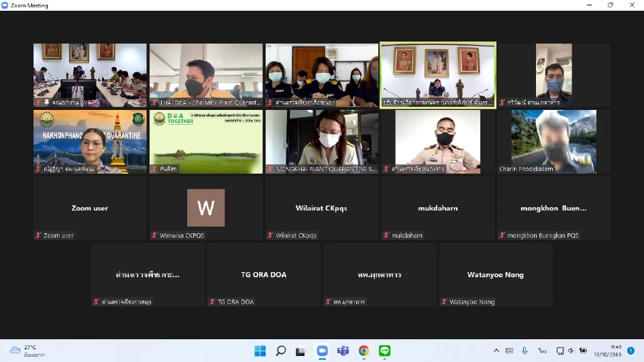Open the Thai input language switcher
Screen dimensions: 644x362
click(542, 351)
